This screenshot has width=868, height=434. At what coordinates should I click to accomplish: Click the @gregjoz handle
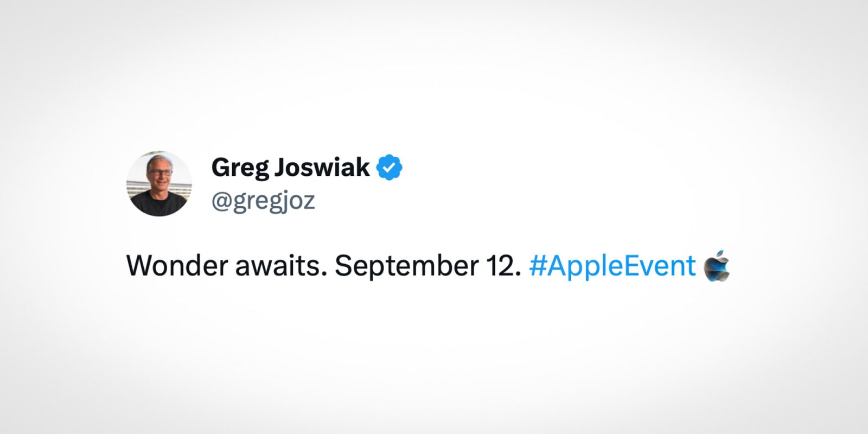tap(263, 201)
